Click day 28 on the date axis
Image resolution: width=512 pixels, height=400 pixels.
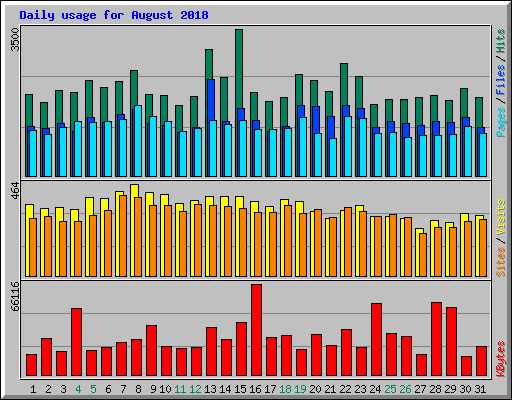click(x=435, y=389)
